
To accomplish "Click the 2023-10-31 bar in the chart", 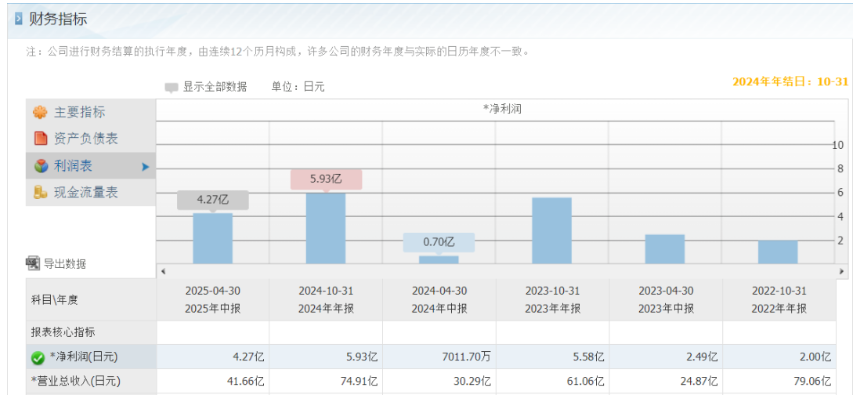I will (552, 230).
